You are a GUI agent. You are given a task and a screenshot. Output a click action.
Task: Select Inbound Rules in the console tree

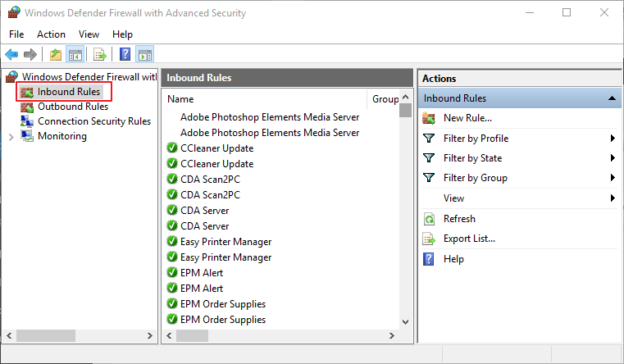[68, 92]
